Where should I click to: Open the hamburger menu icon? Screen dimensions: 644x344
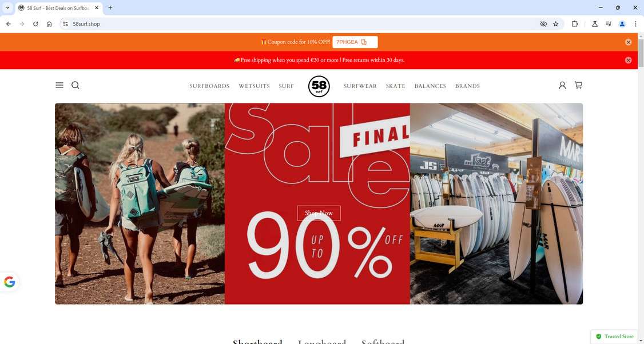(59, 85)
